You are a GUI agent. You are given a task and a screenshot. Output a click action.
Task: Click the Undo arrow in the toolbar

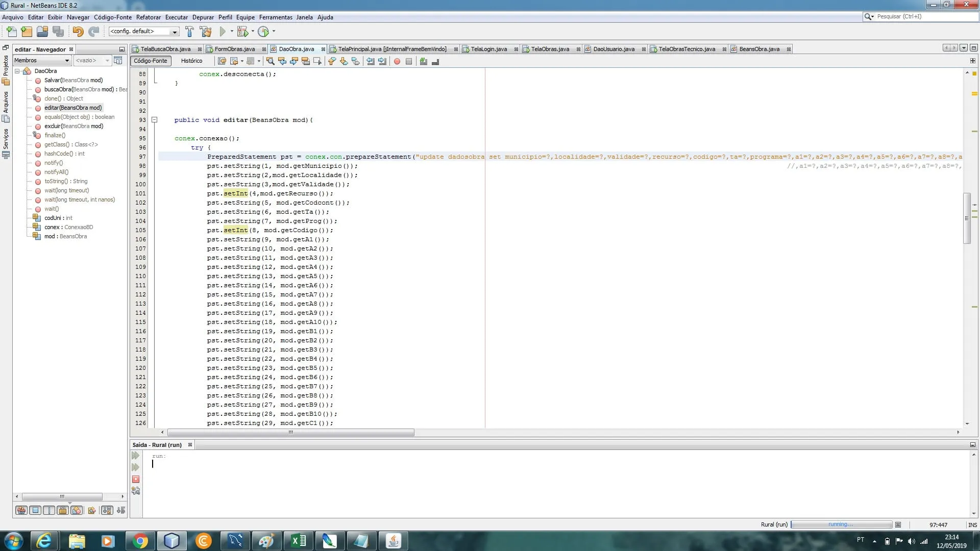78,32
